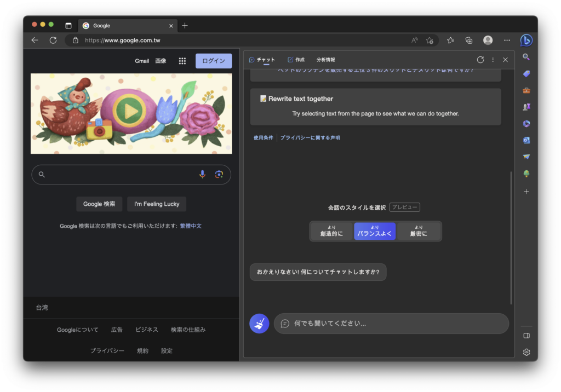Click the I'm Feeling Lucky button
The image size is (561, 392).
pyautogui.click(x=157, y=204)
